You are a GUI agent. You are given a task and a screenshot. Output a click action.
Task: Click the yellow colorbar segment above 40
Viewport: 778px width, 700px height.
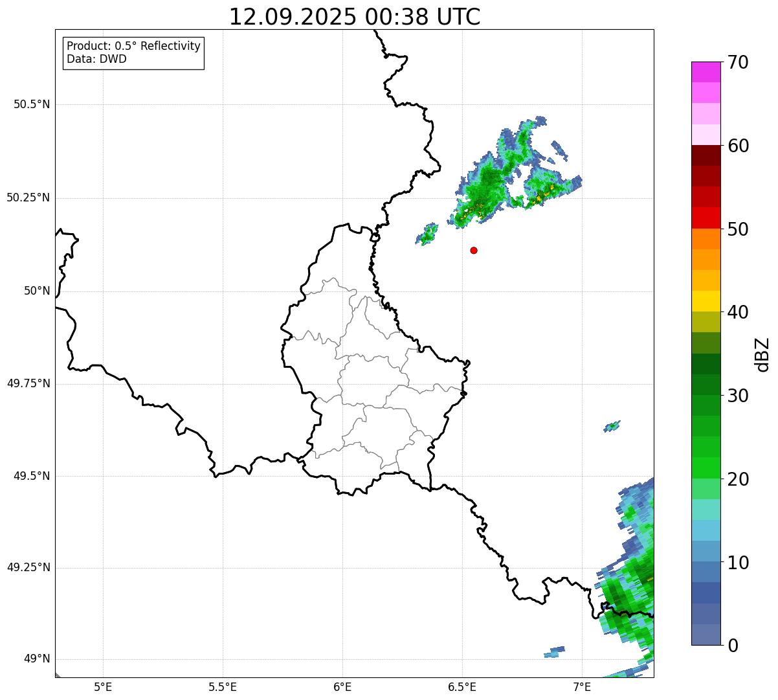pyautogui.click(x=706, y=301)
